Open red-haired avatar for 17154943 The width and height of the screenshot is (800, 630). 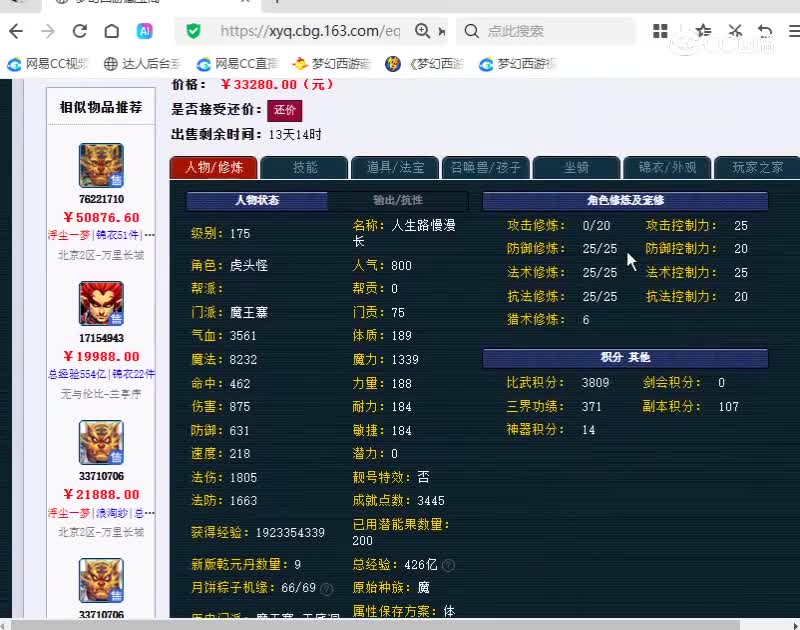click(101, 303)
